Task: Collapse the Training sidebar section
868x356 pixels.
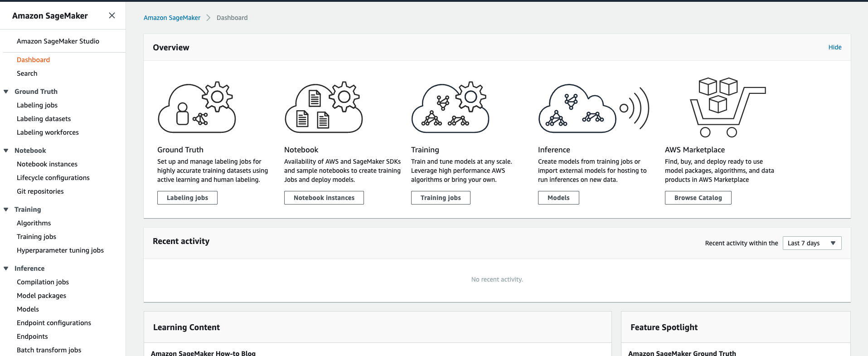Action: pyautogui.click(x=6, y=210)
